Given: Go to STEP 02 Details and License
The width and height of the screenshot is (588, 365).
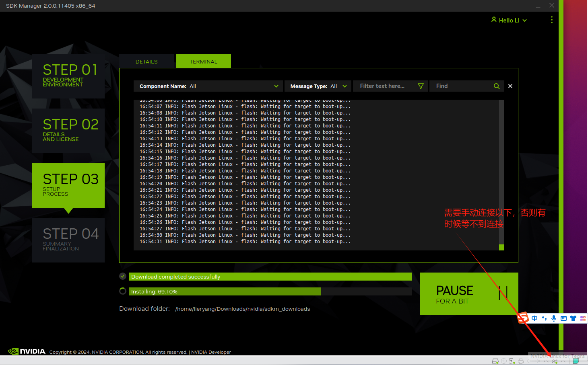Looking at the screenshot, I should pos(68,131).
